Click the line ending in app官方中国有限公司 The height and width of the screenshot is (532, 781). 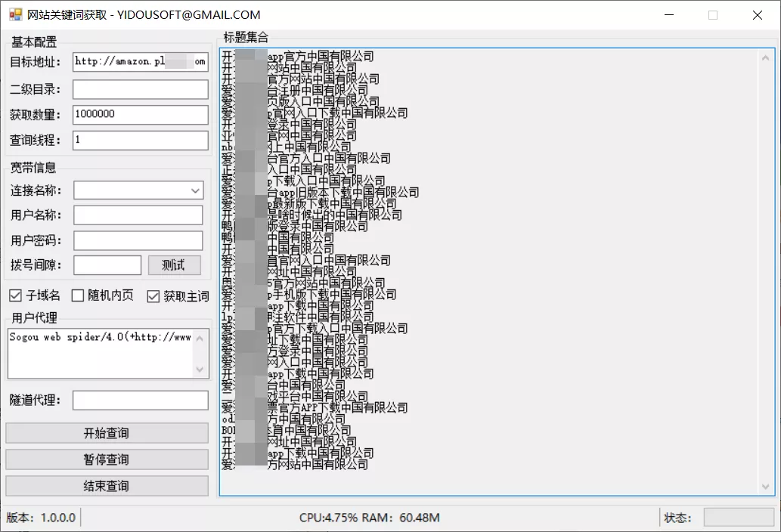pos(297,56)
